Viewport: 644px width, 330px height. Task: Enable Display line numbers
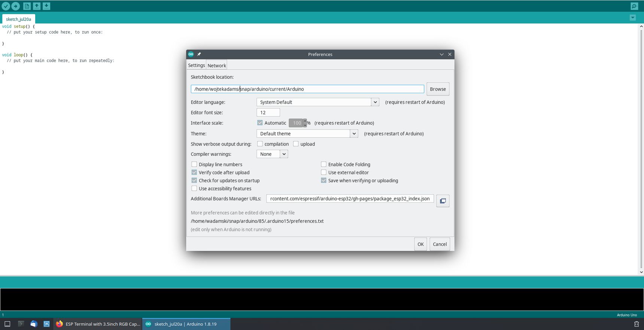click(194, 164)
